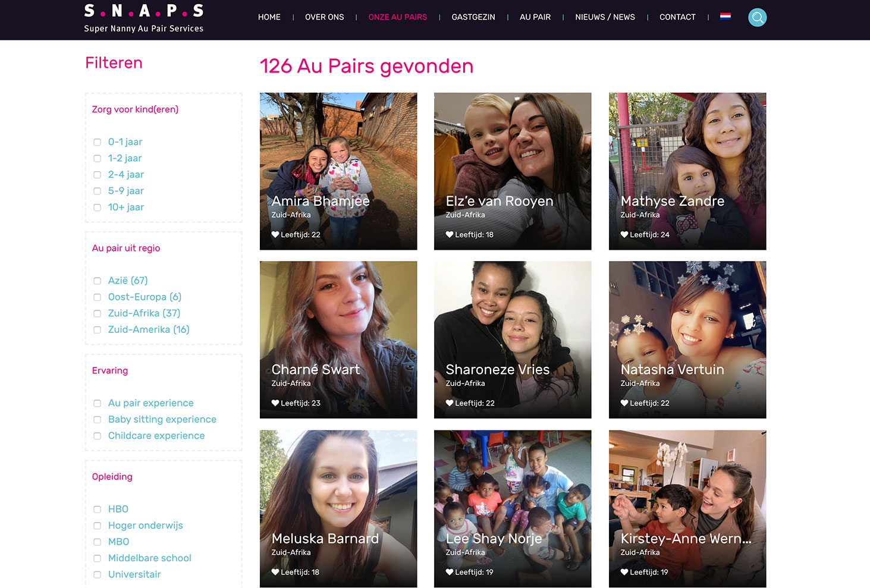Check the Au pair experience filter
The width and height of the screenshot is (870, 588).
pos(98,403)
